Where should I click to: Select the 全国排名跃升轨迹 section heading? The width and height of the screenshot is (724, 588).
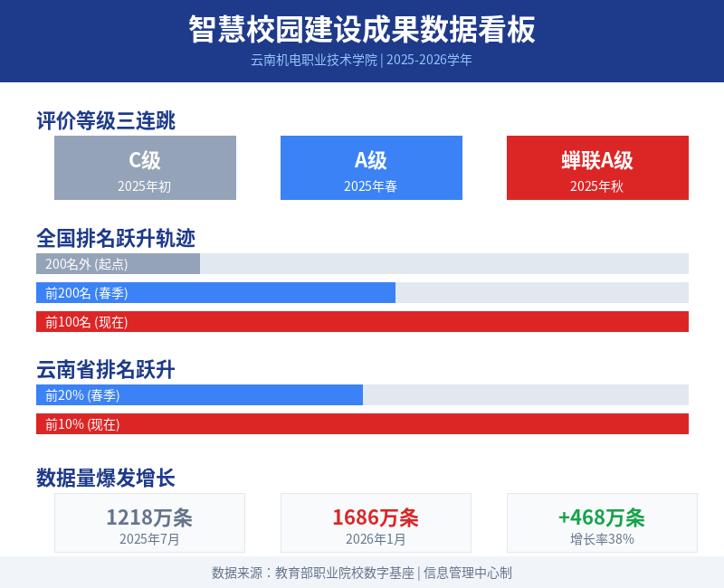pyautogui.click(x=116, y=238)
